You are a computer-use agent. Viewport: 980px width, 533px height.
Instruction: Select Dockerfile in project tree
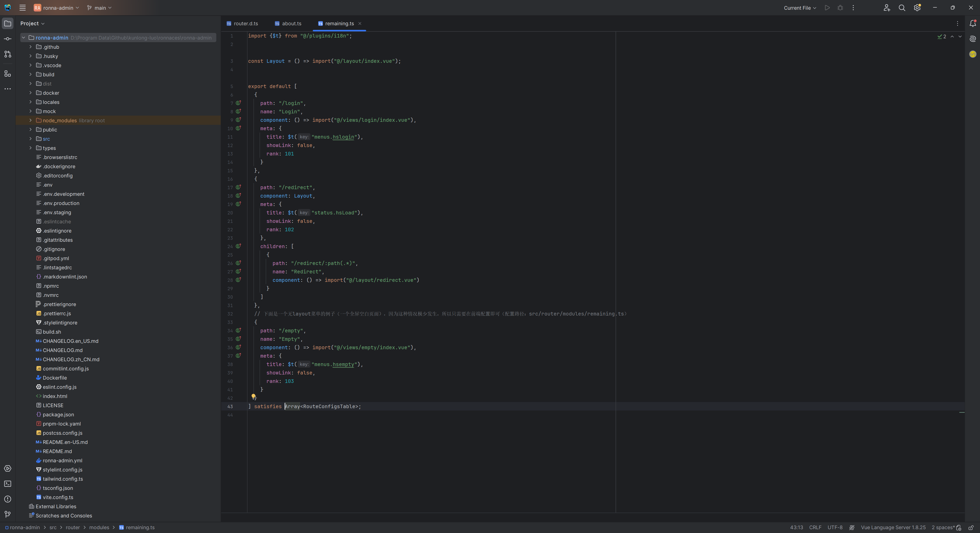click(x=55, y=378)
